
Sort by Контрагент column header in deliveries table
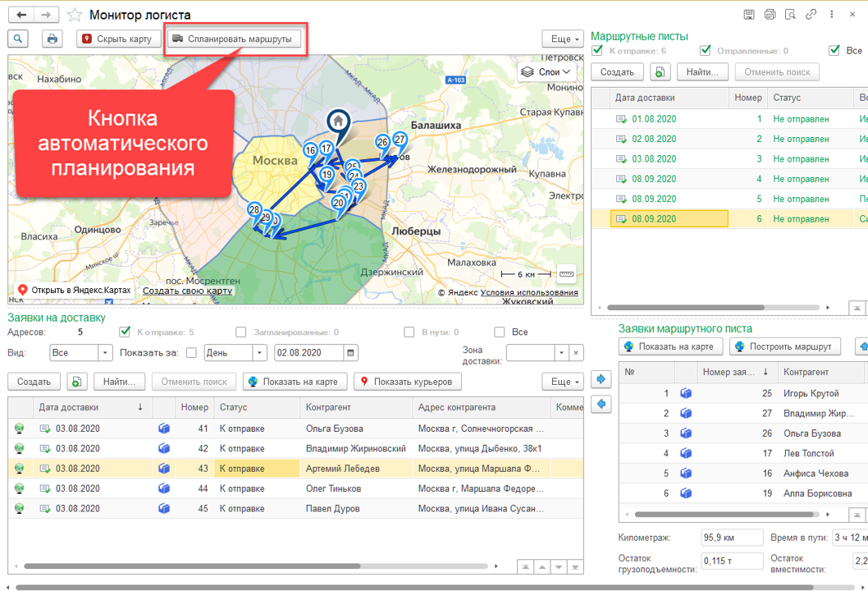tap(328, 407)
